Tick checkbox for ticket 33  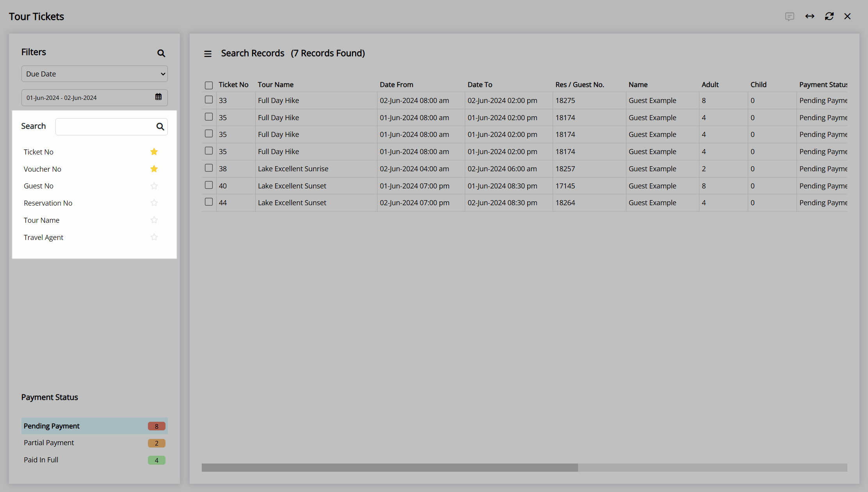(209, 100)
